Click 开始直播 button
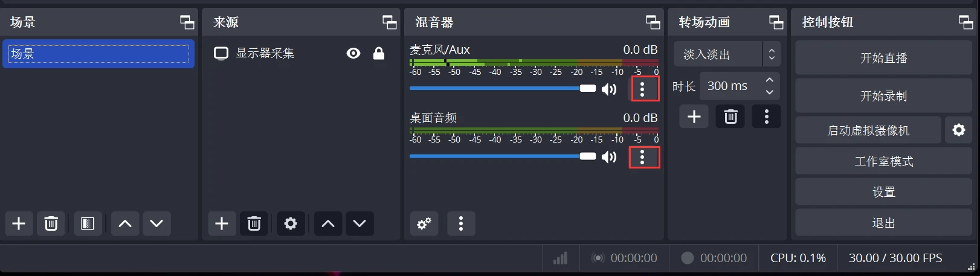This screenshot has height=276, width=980. tap(883, 58)
